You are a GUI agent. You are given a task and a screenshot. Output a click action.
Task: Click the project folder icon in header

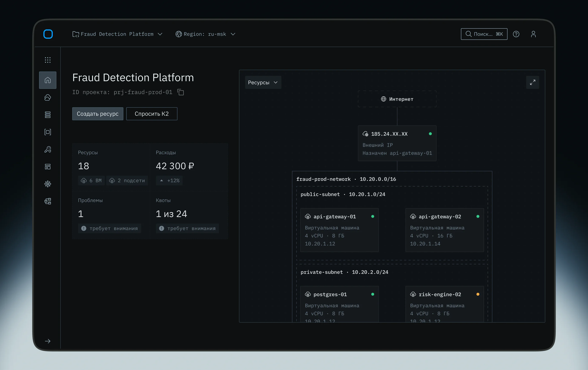(76, 34)
